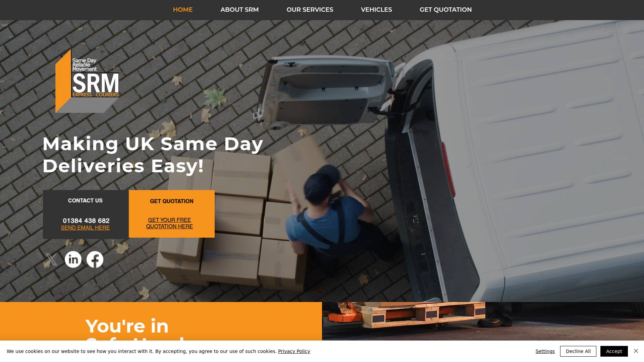Click the SRM Express Couriers logo

[87, 81]
